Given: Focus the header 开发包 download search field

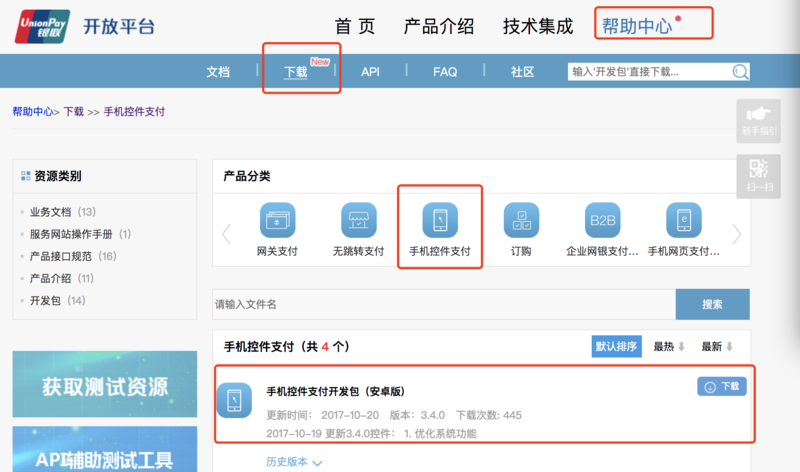Looking at the screenshot, I should [x=650, y=71].
